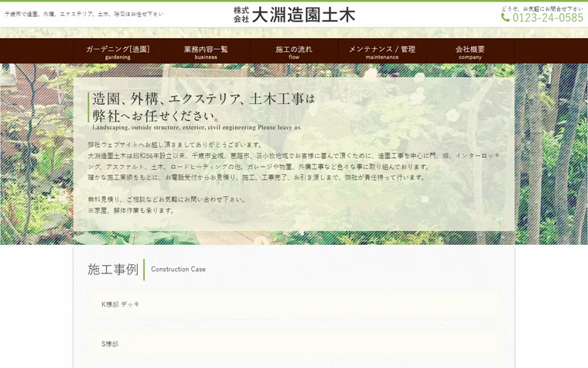The width and height of the screenshot is (588, 368).
Task: Click the Construction Case subtitle text
Action: coord(178,270)
